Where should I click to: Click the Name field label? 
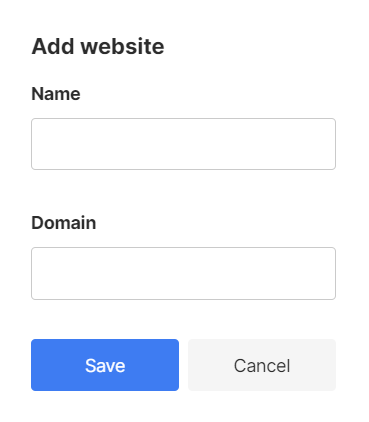pyautogui.click(x=56, y=94)
